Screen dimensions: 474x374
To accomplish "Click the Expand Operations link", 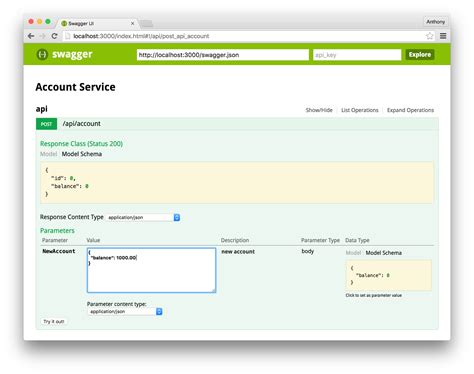I will (410, 110).
